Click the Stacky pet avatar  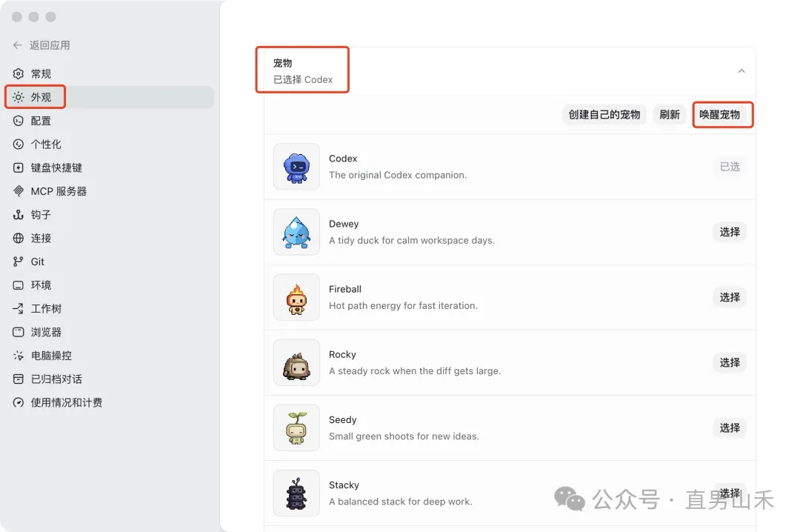tap(296, 493)
